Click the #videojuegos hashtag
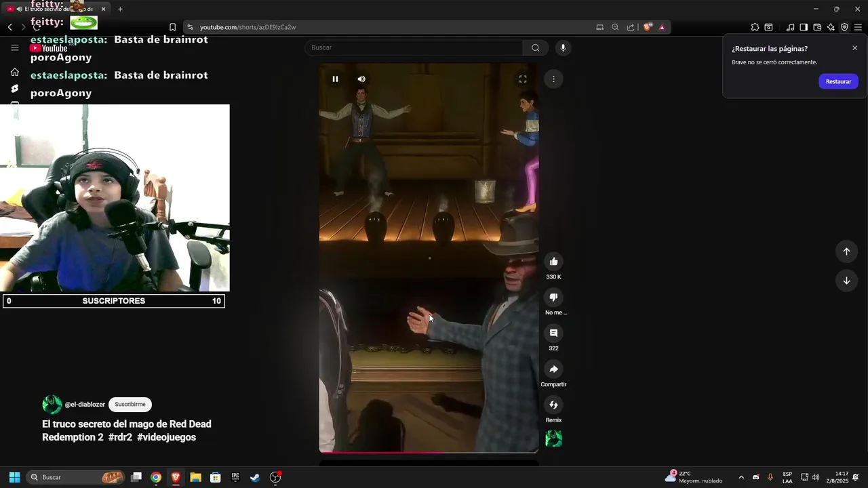The width and height of the screenshot is (868, 488). [x=166, y=437]
